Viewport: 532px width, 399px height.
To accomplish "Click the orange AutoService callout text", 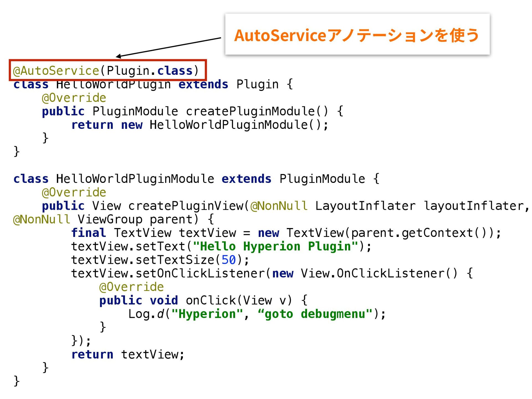I will click(x=356, y=35).
